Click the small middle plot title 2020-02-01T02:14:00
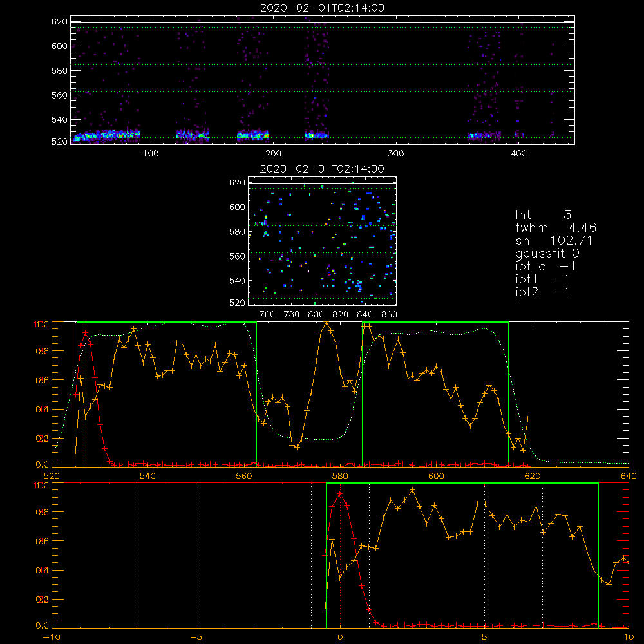This screenshot has width=644, height=644. [323, 169]
